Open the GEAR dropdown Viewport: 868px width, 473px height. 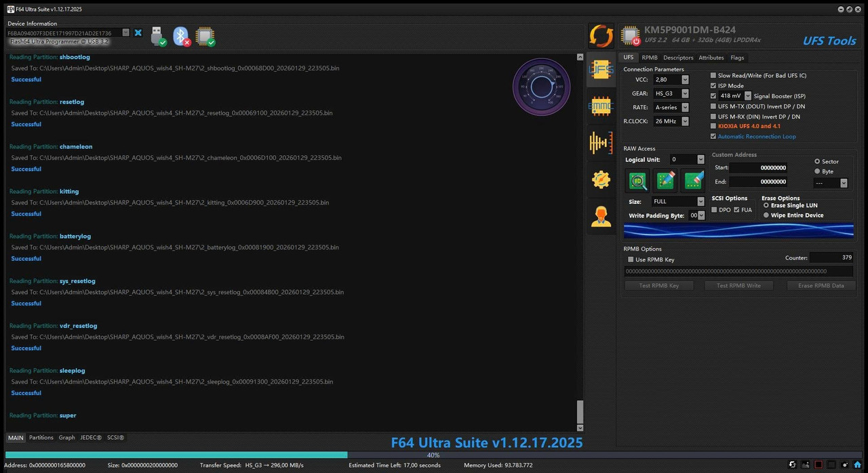pos(685,94)
